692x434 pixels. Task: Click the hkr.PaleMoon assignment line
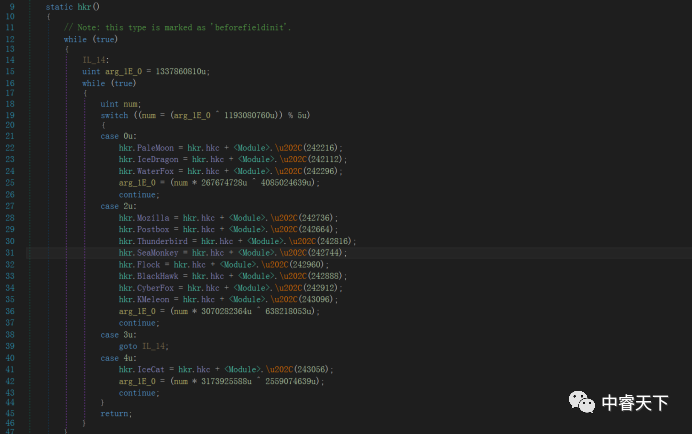[x=230, y=147]
